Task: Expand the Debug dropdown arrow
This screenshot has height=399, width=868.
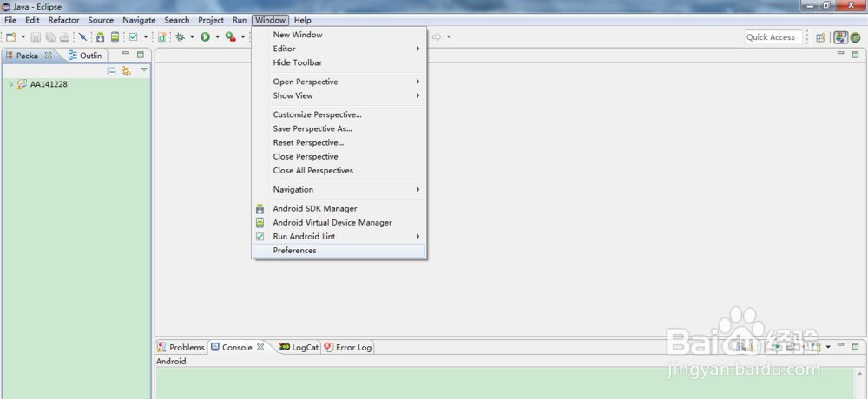Action: tap(192, 37)
